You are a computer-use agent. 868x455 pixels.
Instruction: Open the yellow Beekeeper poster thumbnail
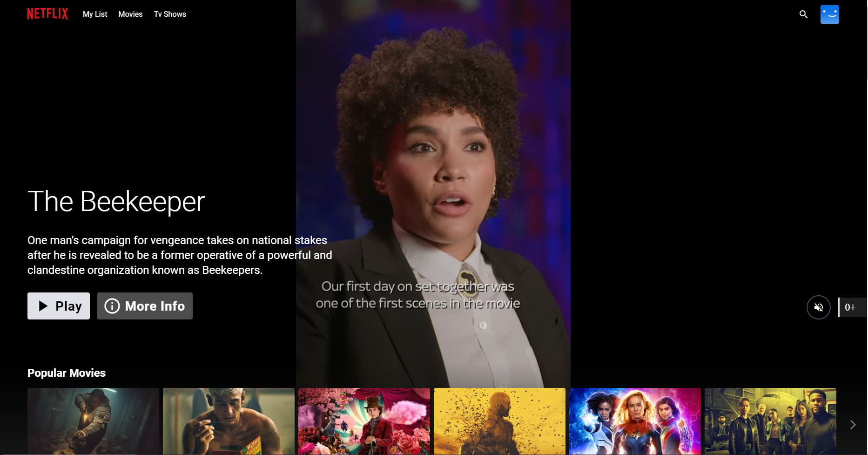tap(499, 421)
